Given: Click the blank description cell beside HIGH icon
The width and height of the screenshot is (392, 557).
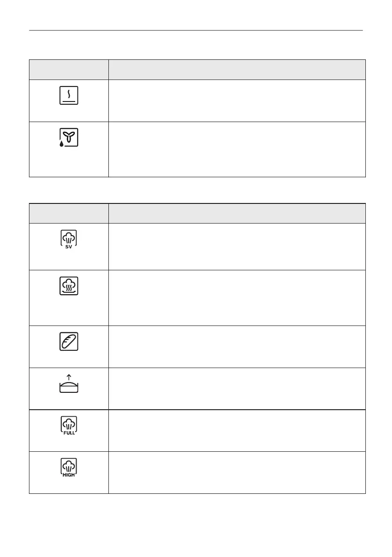Looking at the screenshot, I should pyautogui.click(x=236, y=472).
